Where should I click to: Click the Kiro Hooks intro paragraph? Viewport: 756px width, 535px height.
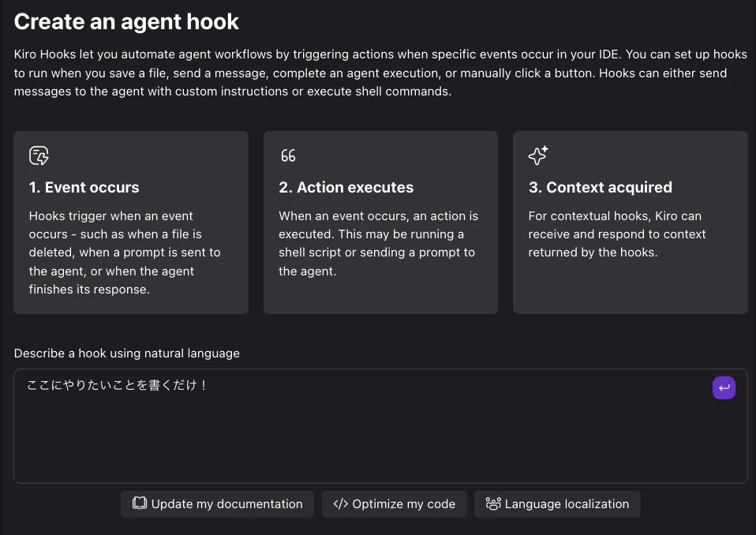[378, 73]
